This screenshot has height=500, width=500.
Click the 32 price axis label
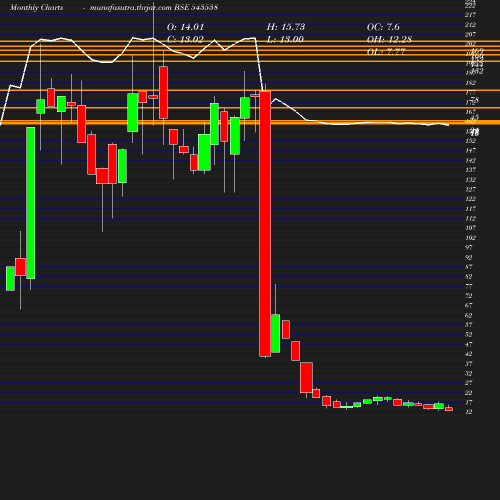[469, 373]
